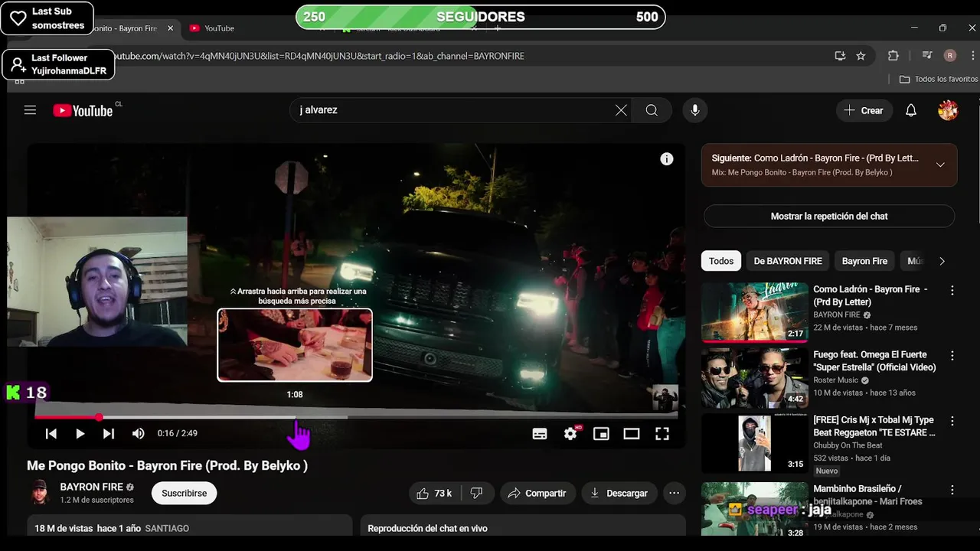Click the channel watermark in the player corner
The height and width of the screenshot is (551, 980).
click(665, 398)
